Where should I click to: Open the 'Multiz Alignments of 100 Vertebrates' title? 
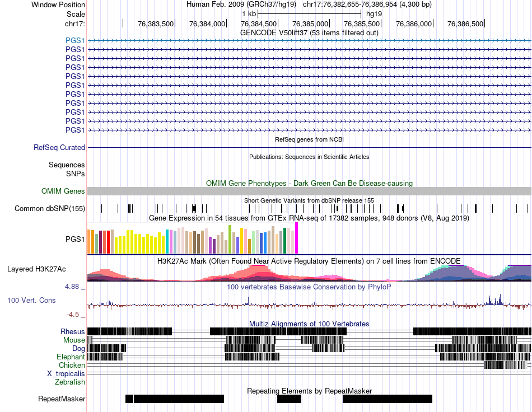click(309, 324)
